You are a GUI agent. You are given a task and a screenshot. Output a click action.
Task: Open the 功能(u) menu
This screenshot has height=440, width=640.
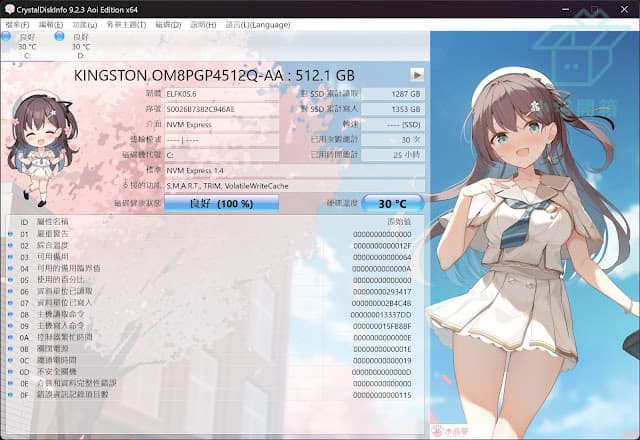pyautogui.click(x=85, y=25)
